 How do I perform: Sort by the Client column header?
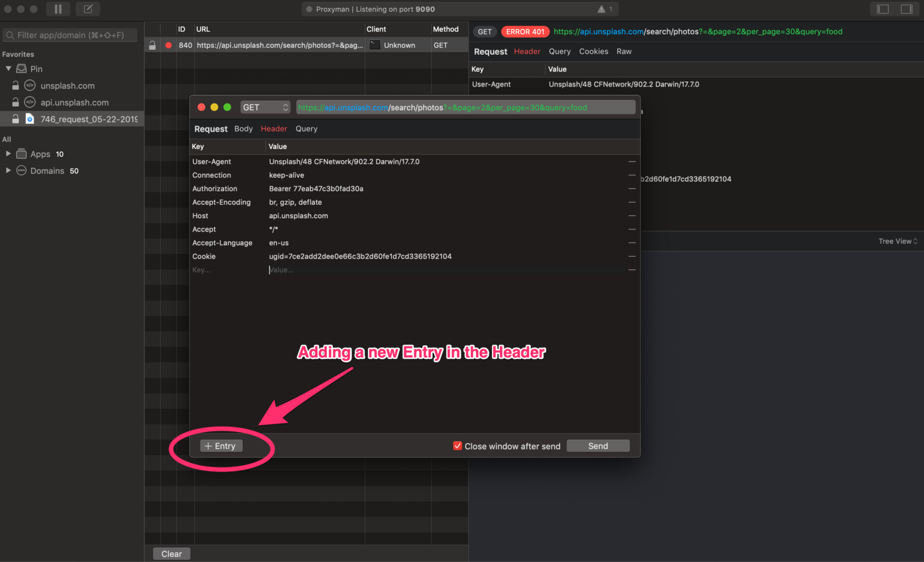coord(377,29)
